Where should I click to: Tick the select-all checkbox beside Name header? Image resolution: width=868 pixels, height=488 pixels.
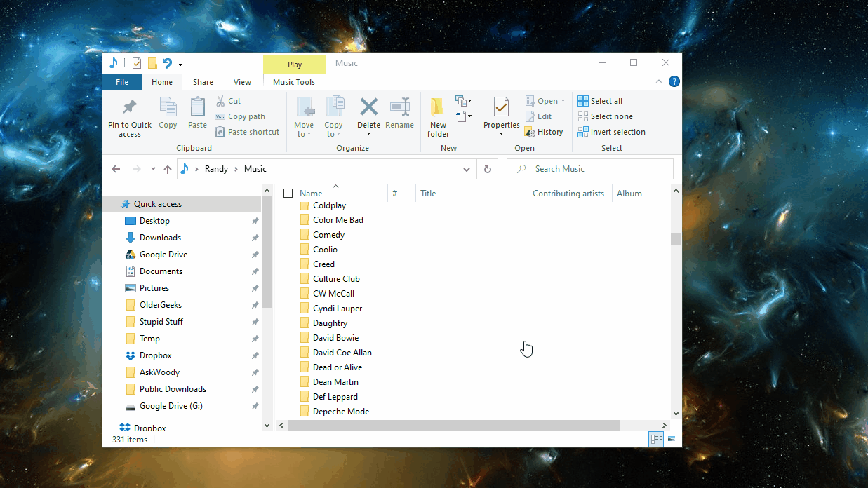(288, 194)
